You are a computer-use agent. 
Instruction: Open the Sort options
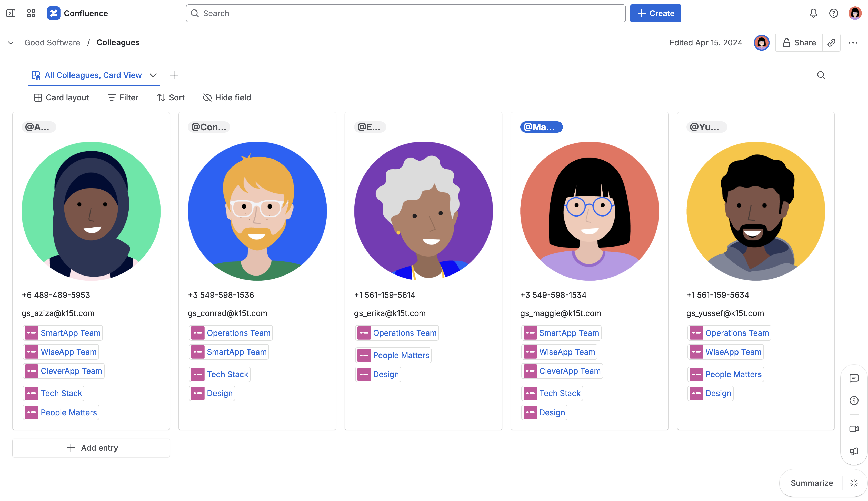click(x=171, y=97)
